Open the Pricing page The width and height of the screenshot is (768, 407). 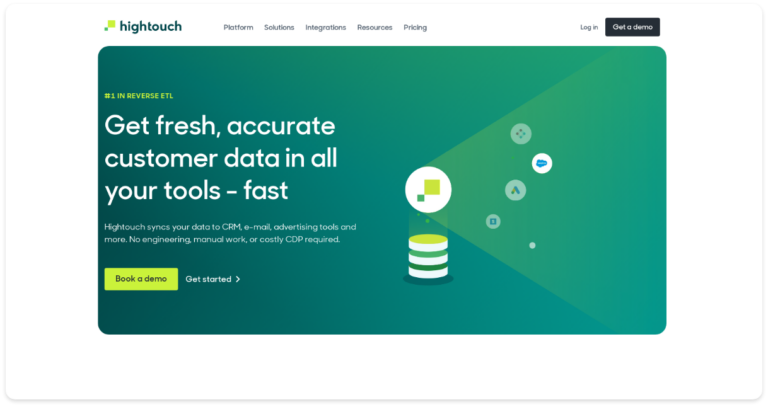[x=415, y=27]
